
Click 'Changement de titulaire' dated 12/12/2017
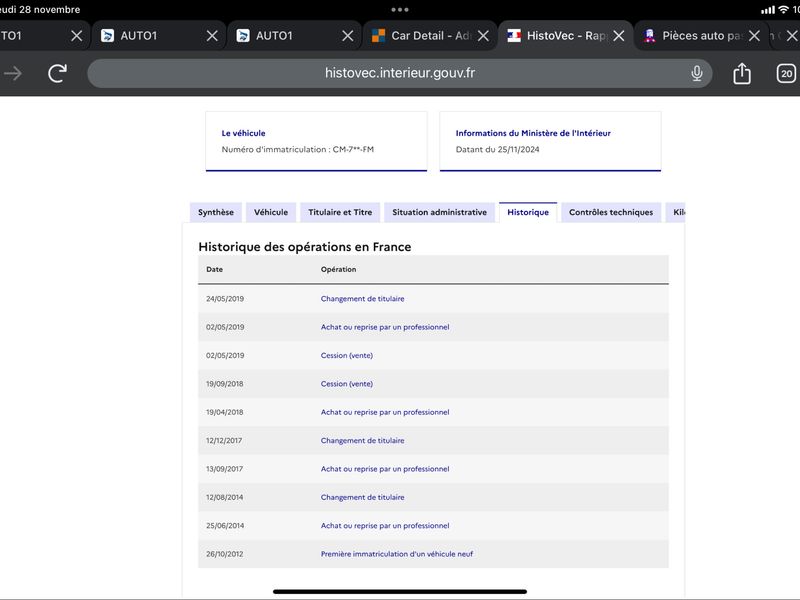pyautogui.click(x=362, y=440)
